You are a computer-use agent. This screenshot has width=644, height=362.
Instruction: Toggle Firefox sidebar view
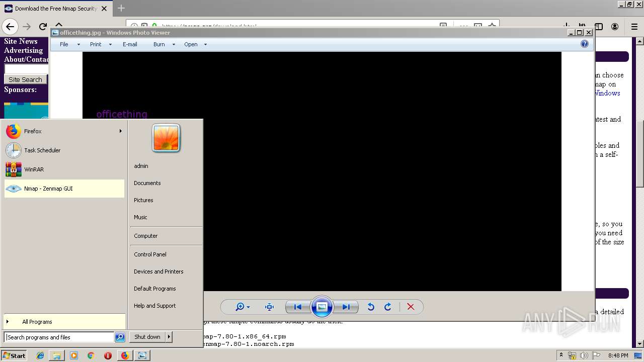tap(599, 27)
